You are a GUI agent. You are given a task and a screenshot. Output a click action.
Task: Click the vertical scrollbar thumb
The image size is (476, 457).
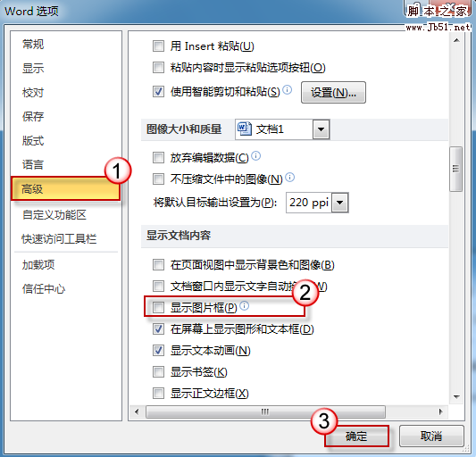[455, 169]
